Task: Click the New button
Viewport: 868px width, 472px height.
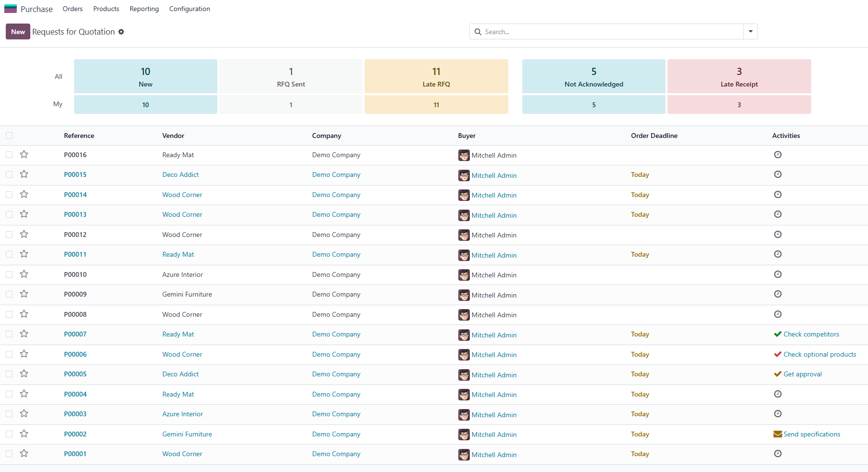Action: coord(18,32)
